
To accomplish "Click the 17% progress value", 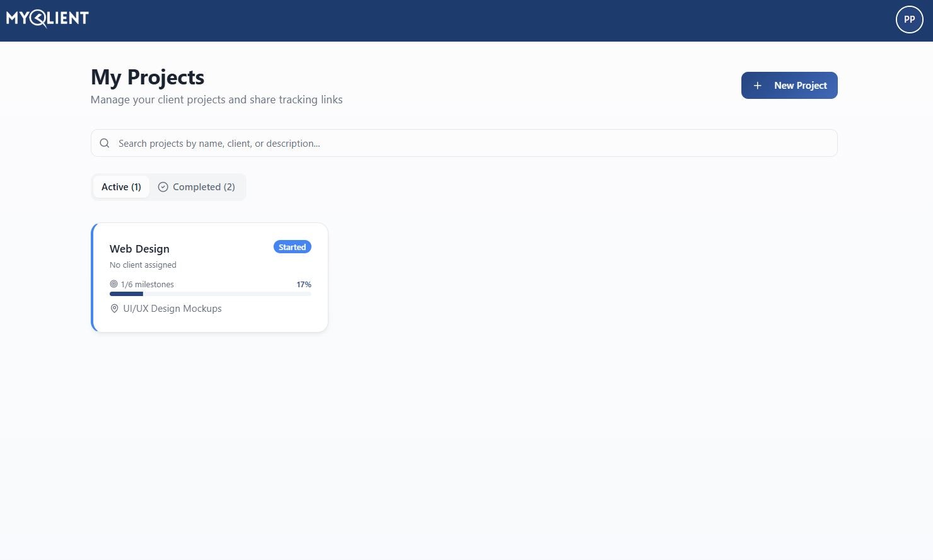I will [304, 285].
